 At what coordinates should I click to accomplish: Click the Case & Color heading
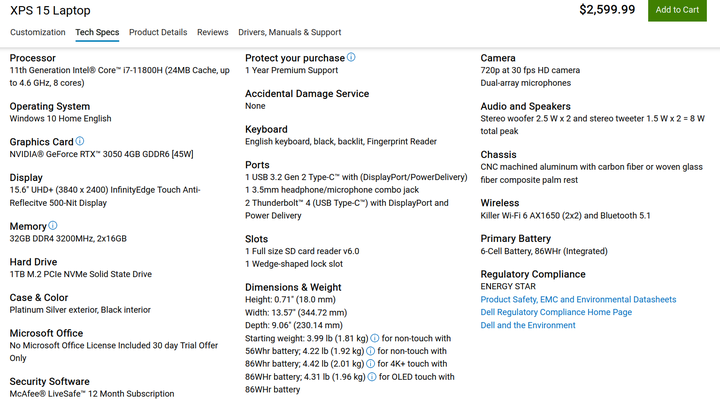click(39, 298)
